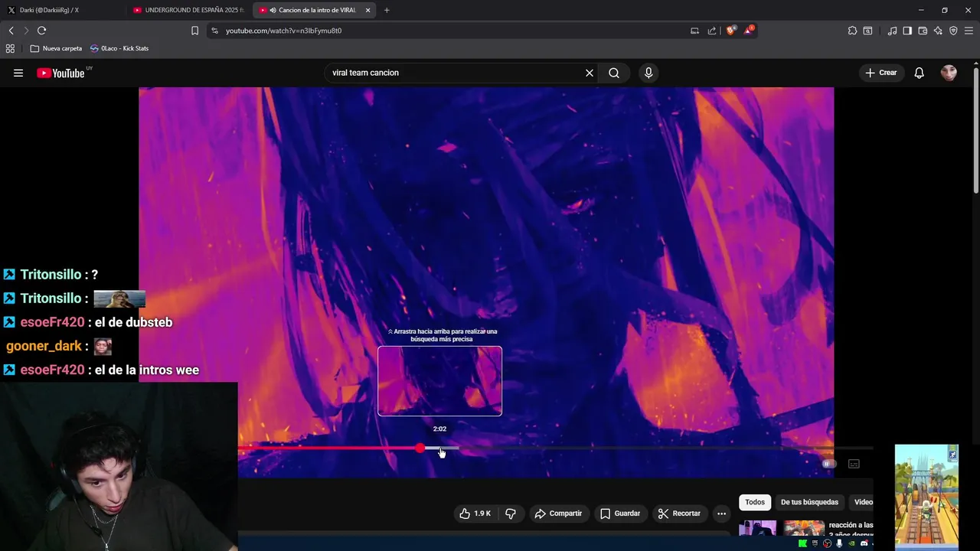This screenshot has width=980, height=551.
Task: Select the Video filter chip
Action: point(862,502)
